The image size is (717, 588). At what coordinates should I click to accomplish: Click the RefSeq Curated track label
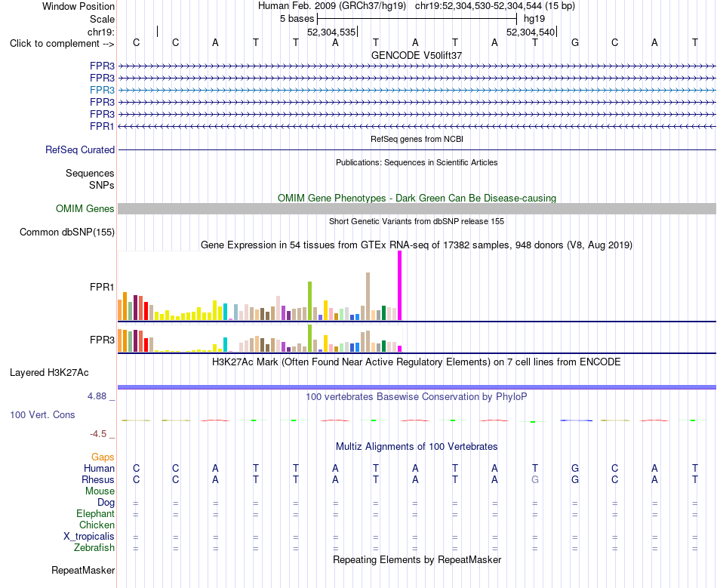(x=80, y=150)
